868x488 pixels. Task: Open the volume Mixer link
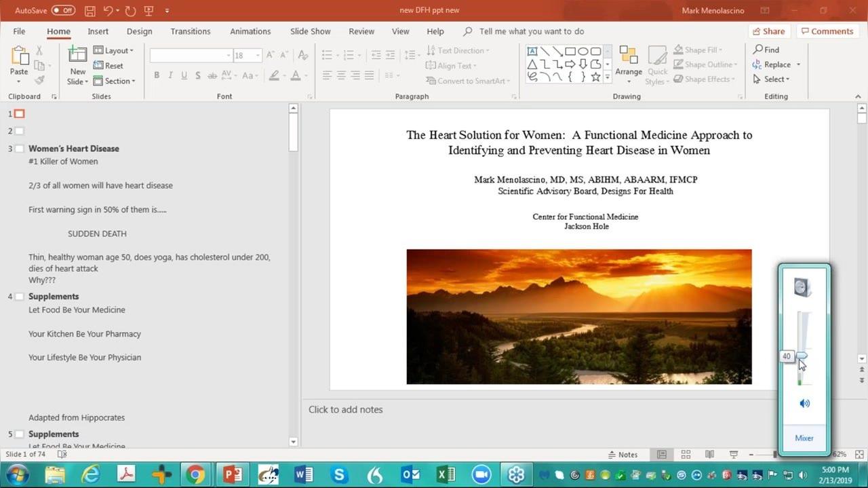click(x=804, y=438)
